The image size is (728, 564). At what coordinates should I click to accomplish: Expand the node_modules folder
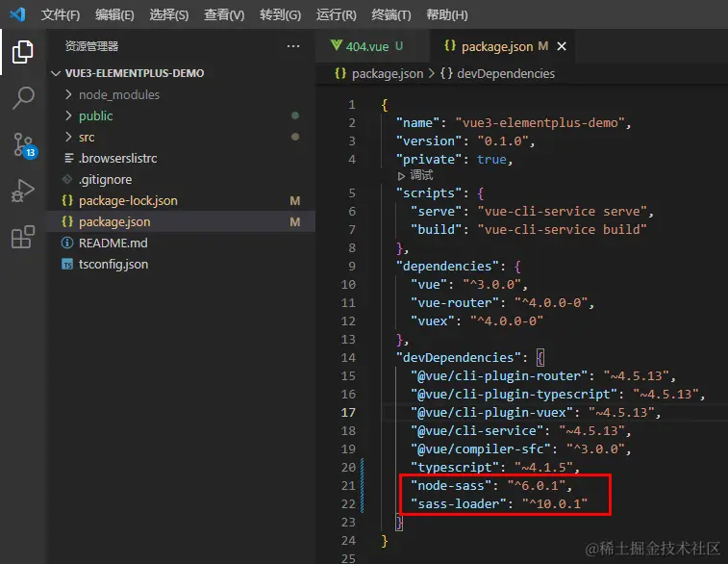coord(181,94)
